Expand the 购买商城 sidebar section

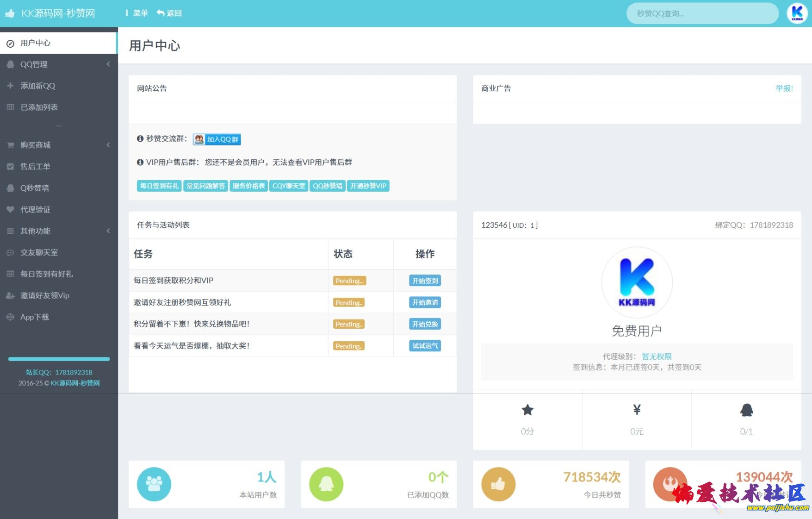click(58, 145)
